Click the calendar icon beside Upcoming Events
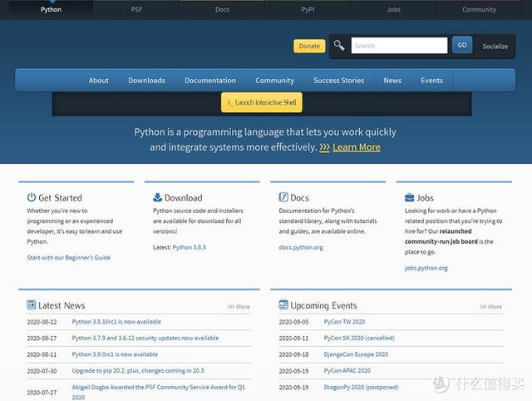The image size is (532, 401). (x=283, y=304)
